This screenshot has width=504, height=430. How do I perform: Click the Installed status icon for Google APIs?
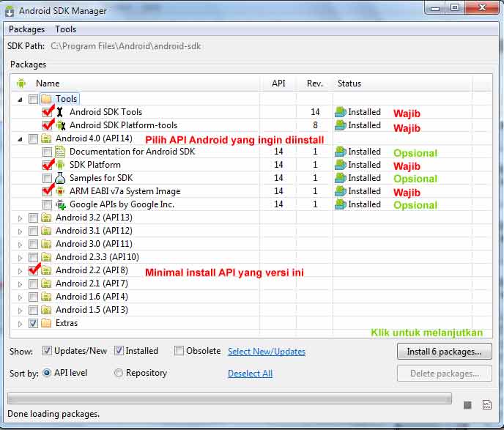click(340, 204)
